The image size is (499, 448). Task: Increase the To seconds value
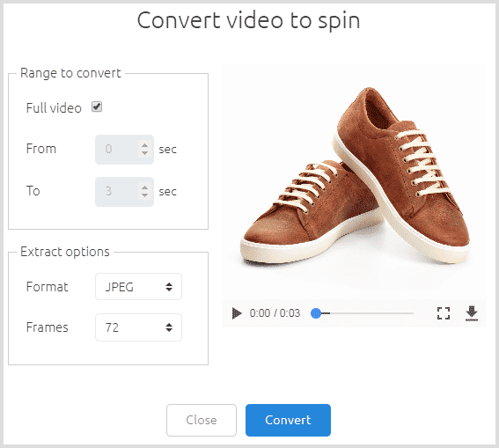(x=145, y=187)
